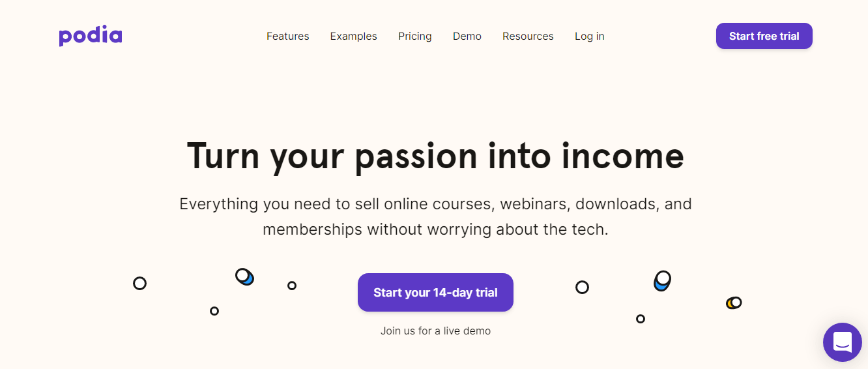Follow the Join us for a live demo link
This screenshot has height=369, width=868.
[x=435, y=331]
